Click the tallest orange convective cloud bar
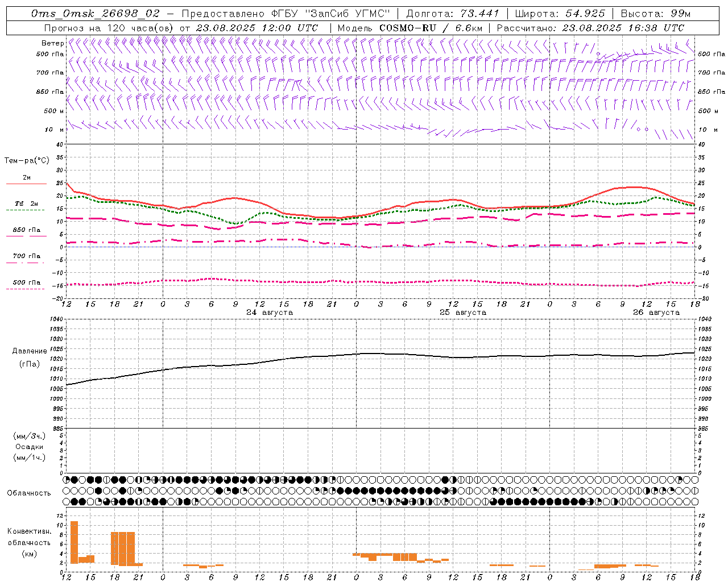This screenshot has width=728, height=582. point(74,542)
